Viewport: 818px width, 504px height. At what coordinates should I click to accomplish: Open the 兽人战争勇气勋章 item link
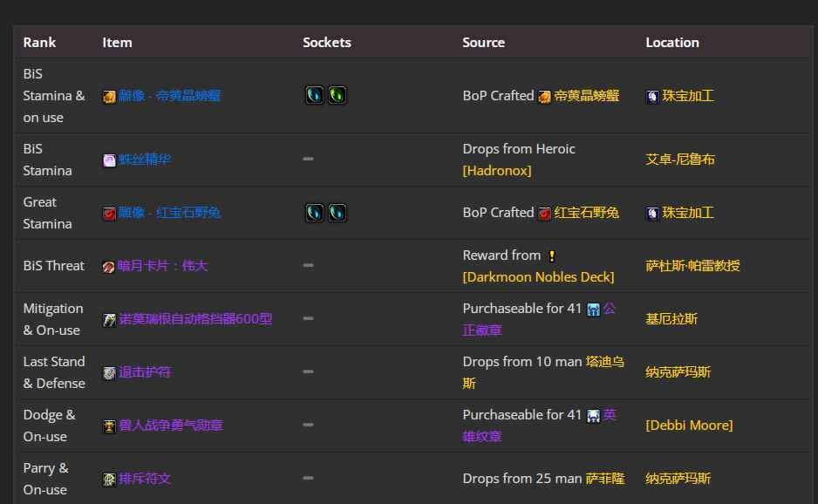click(171, 426)
